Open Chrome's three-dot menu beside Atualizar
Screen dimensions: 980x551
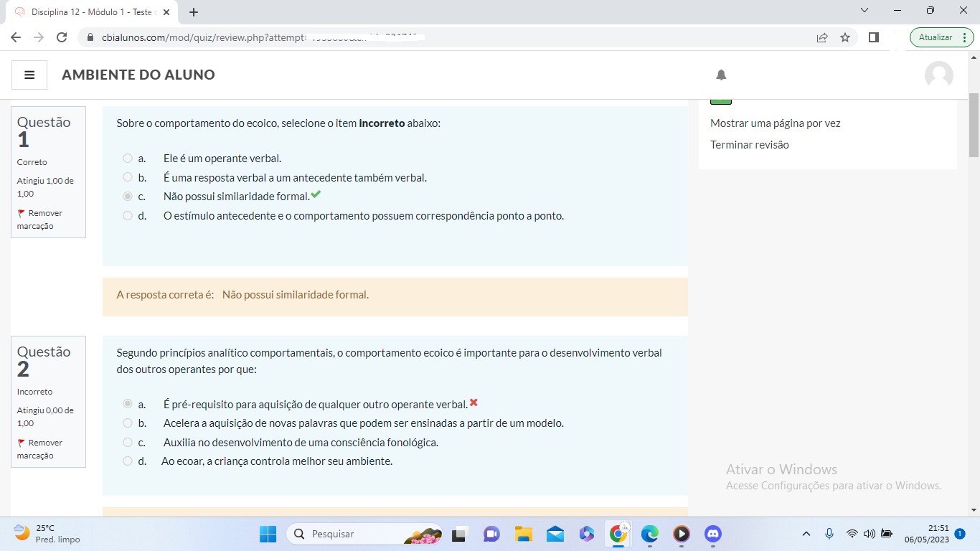(966, 37)
